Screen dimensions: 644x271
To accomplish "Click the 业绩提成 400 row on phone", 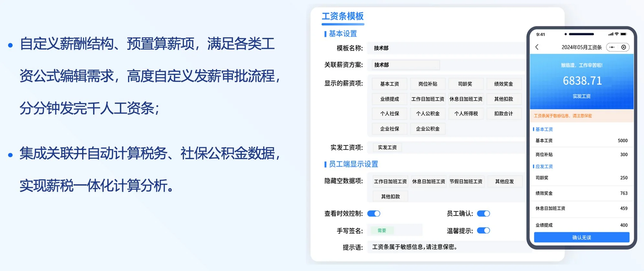I will click(582, 225).
